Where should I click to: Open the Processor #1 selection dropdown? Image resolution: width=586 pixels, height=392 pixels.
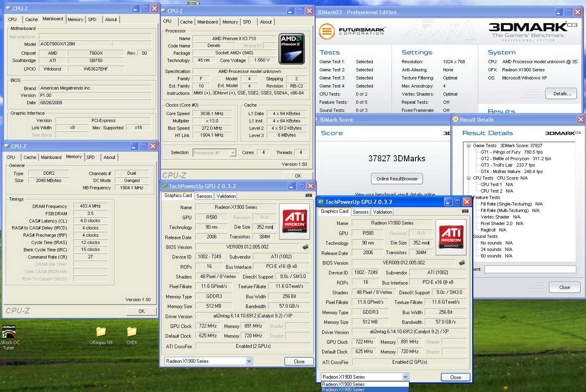pyautogui.click(x=233, y=153)
